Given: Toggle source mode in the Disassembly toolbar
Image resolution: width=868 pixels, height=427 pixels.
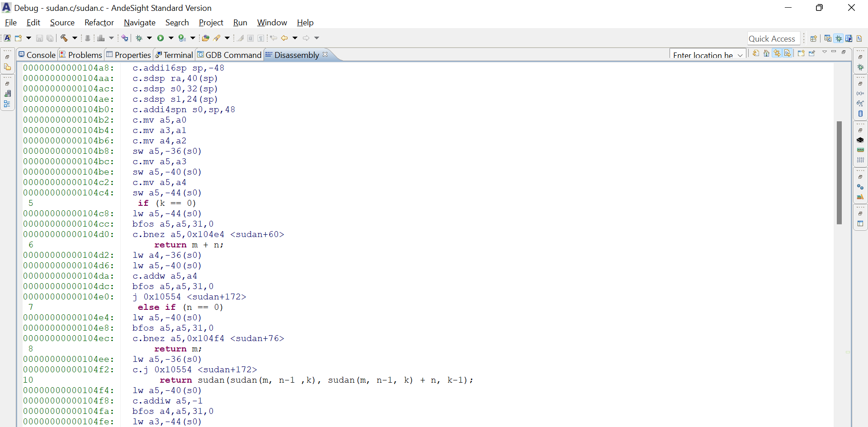Looking at the screenshot, I should (788, 53).
